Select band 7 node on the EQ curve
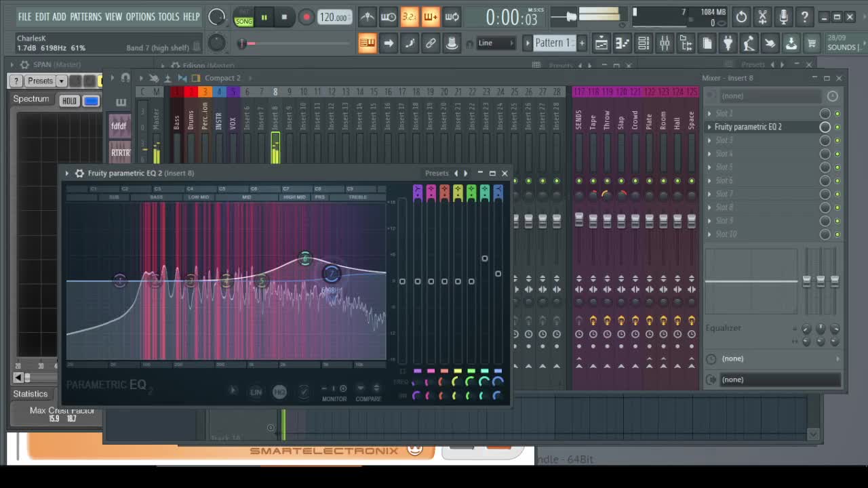The image size is (868, 488). click(x=332, y=274)
